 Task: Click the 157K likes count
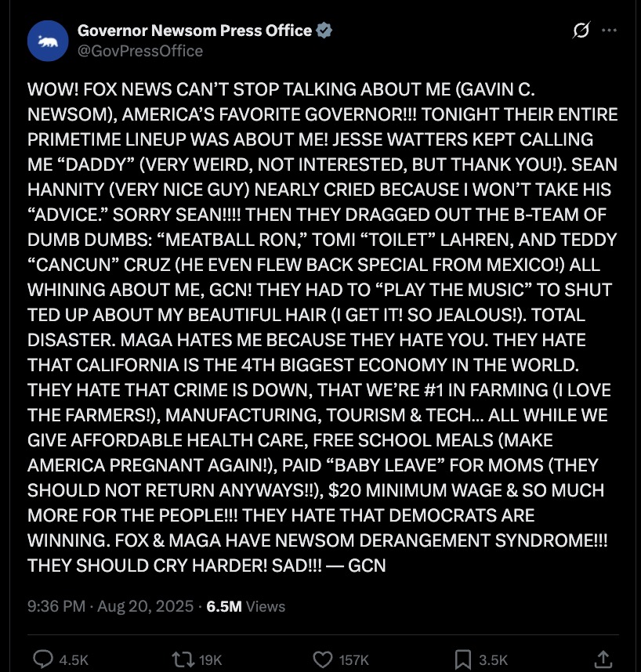click(353, 660)
